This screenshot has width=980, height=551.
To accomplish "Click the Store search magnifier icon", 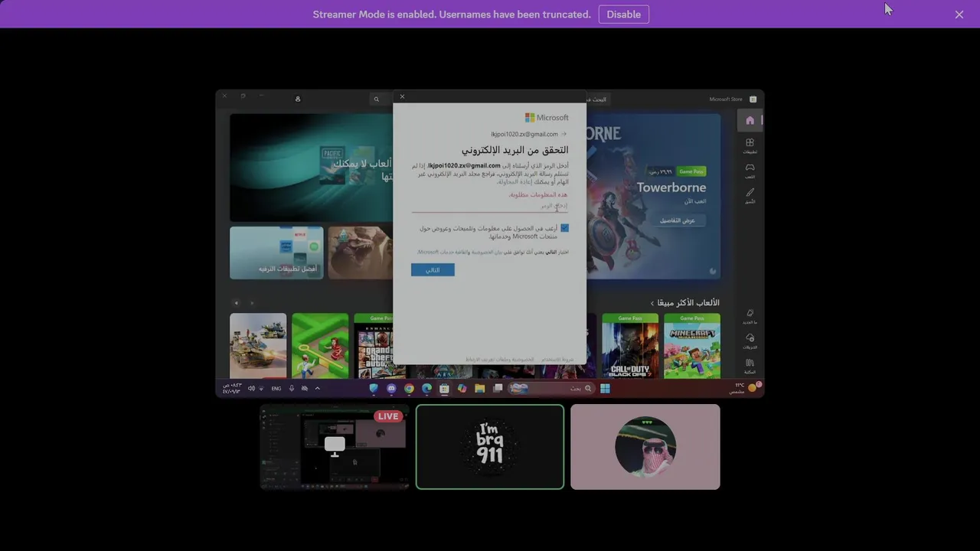I will tap(376, 99).
